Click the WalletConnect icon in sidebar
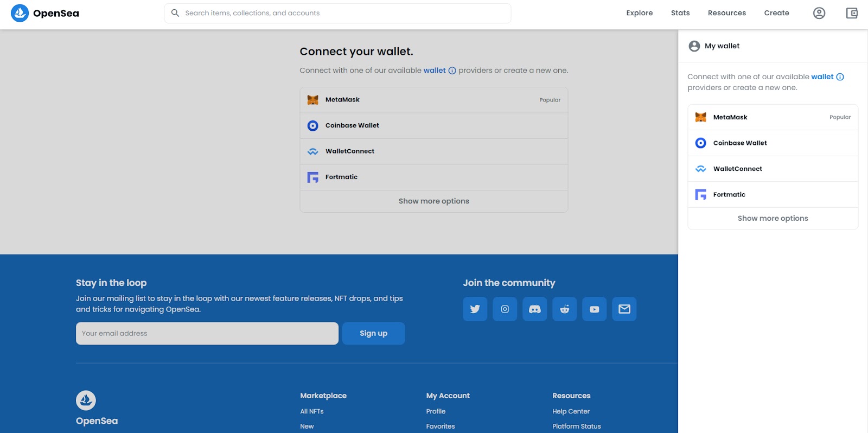Viewport: 868px width, 433px height. (701, 169)
